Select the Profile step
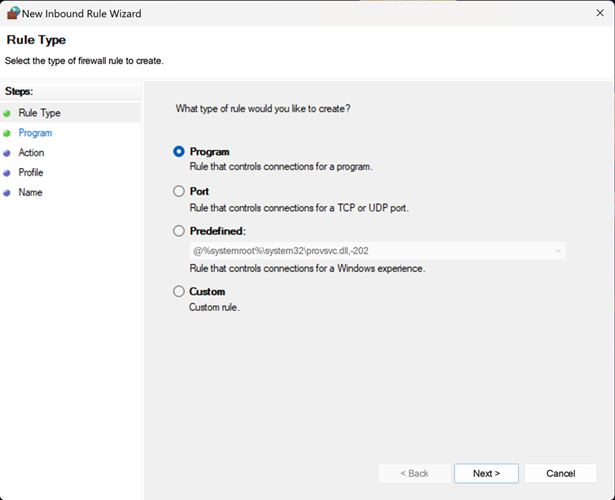The image size is (615, 500). [x=31, y=173]
